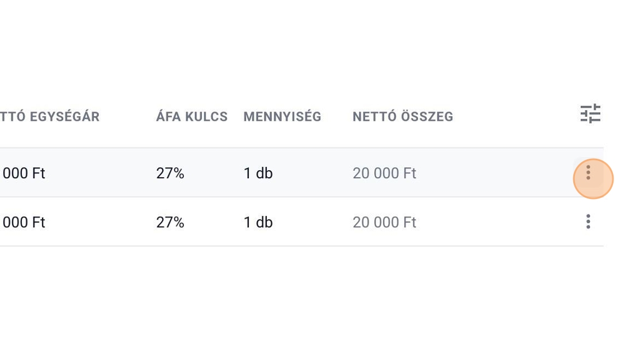Click the NETTÓ EGYSÉGÁR column header
The width and height of the screenshot is (644, 360).
[x=50, y=117]
